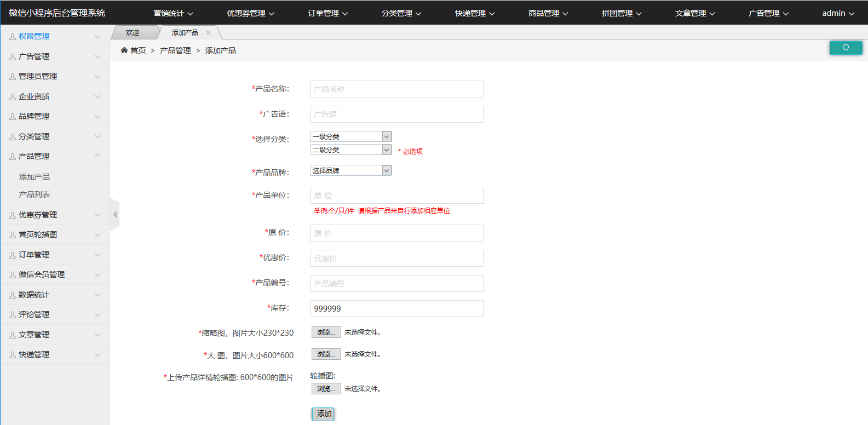The height and width of the screenshot is (425, 868).
Task: Click the user icon beside 快递管理
Action: (12, 355)
